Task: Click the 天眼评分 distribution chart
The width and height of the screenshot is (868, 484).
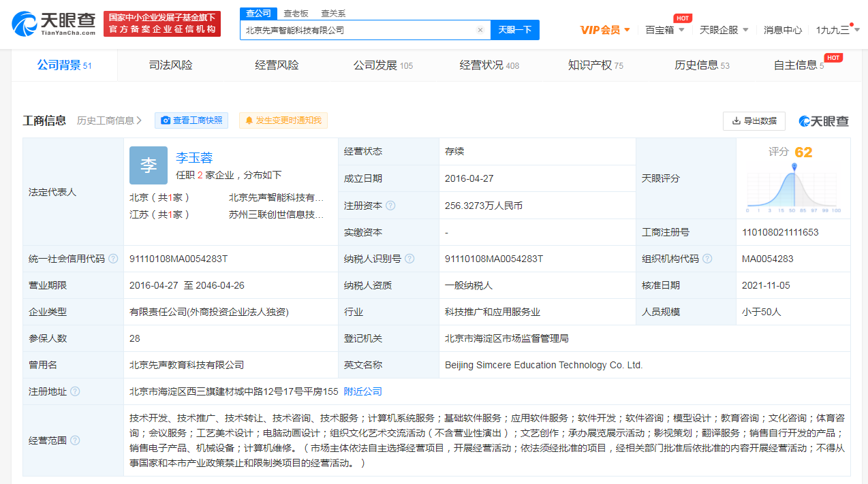Action: point(794,187)
